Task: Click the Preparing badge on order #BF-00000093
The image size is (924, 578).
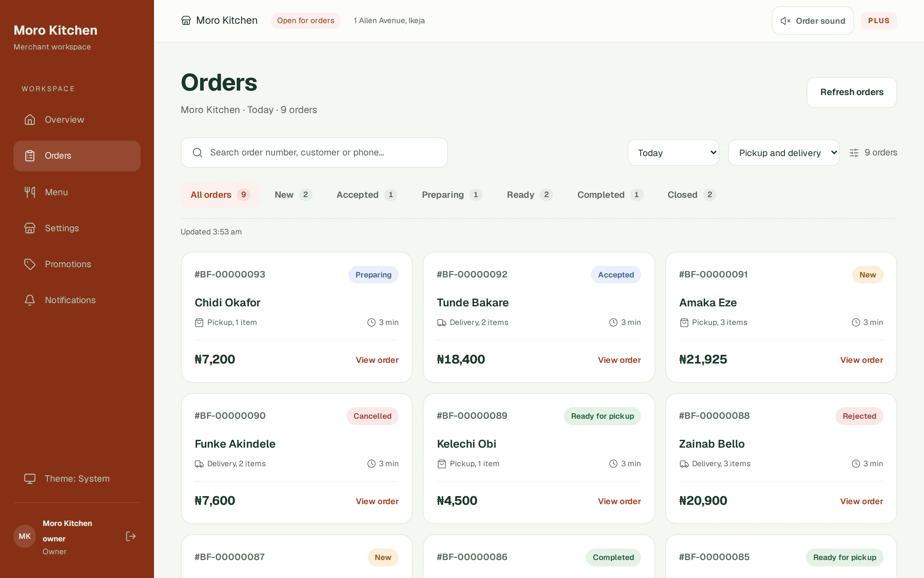Action: click(373, 275)
